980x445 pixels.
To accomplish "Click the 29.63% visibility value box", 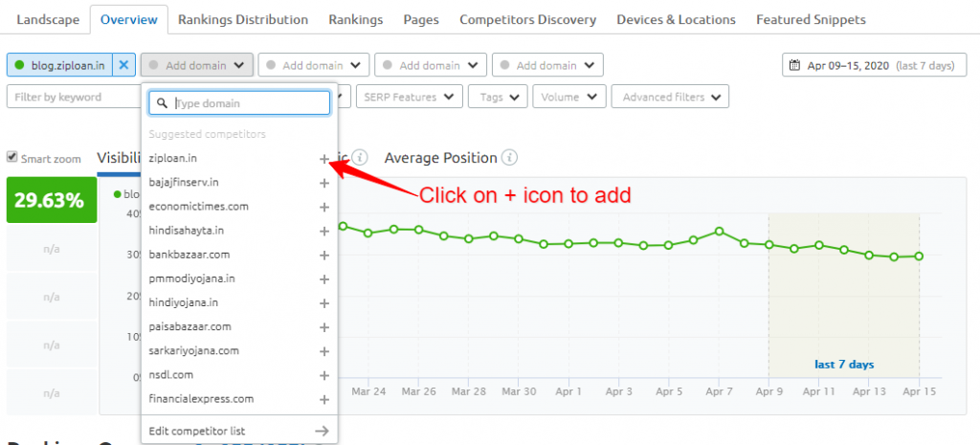I will click(52, 200).
